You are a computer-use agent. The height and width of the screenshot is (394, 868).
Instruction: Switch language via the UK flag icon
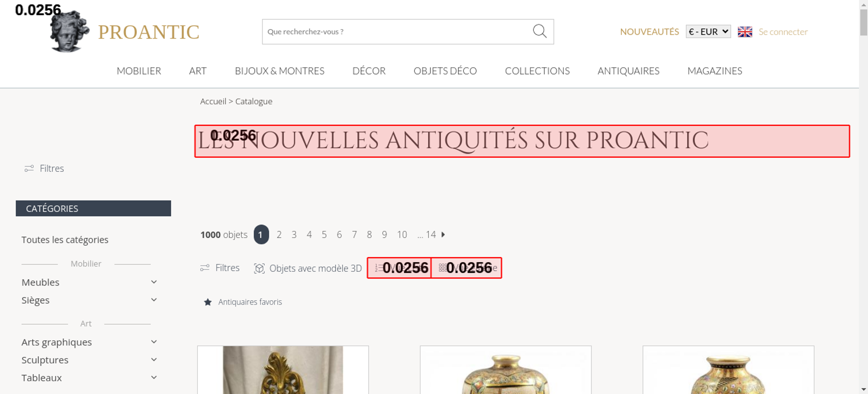click(745, 32)
